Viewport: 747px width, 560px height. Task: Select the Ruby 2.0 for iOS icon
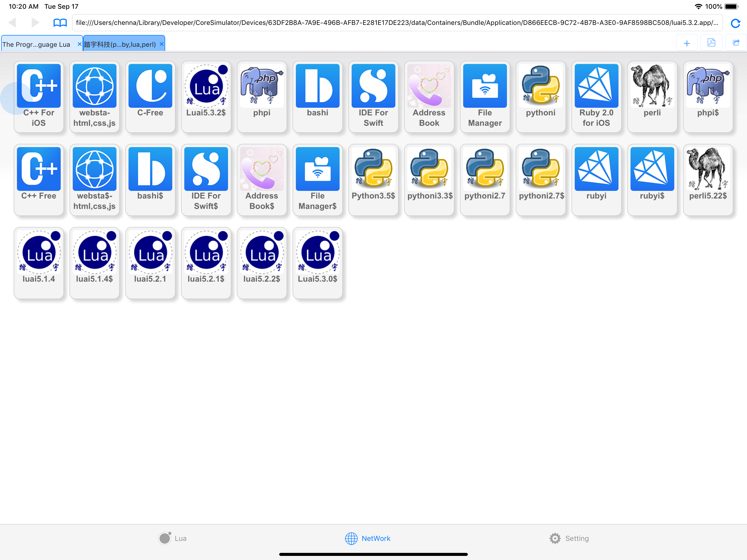tap(596, 86)
